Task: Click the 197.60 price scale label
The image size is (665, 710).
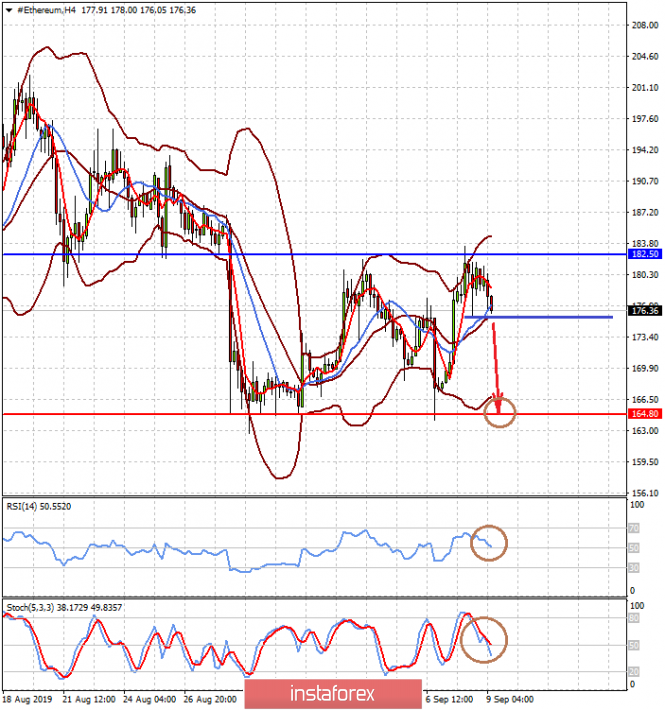Action: [645, 119]
